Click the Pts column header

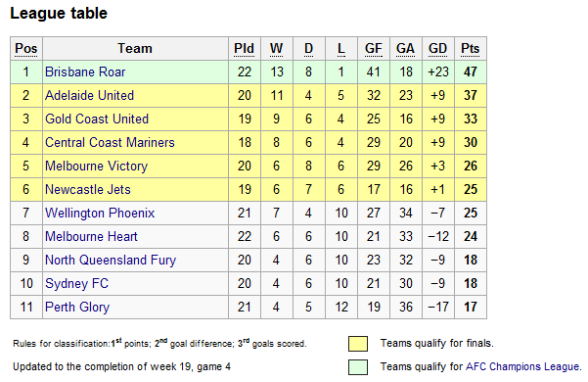pos(470,48)
